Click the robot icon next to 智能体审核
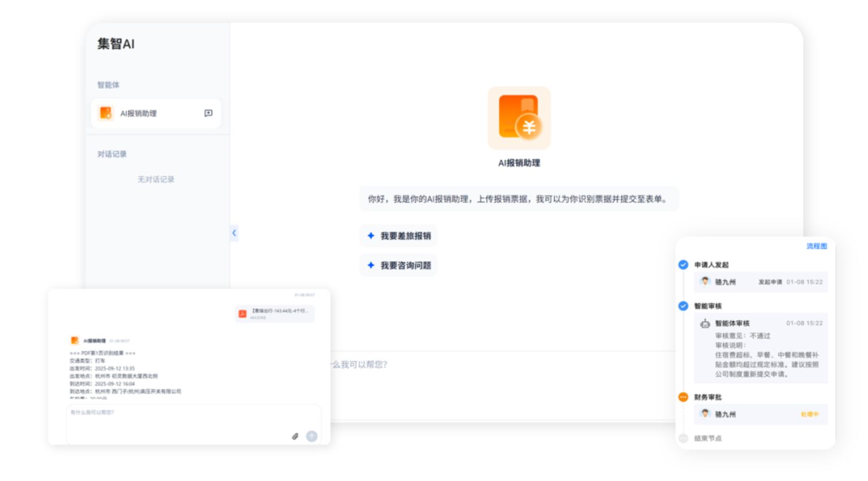This screenshot has height=481, width=868. click(x=705, y=324)
